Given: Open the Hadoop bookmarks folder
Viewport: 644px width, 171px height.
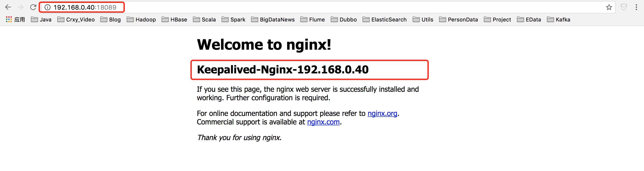Looking at the screenshot, I should 141,19.
